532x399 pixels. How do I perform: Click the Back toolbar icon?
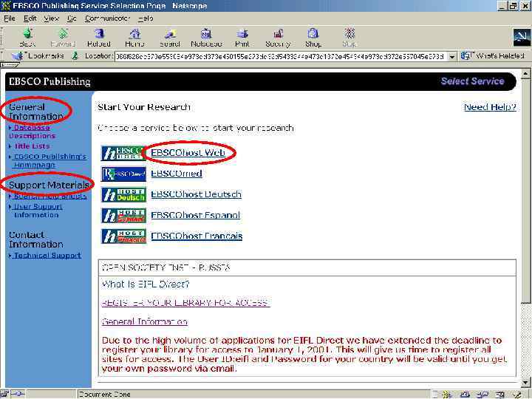click(x=27, y=34)
